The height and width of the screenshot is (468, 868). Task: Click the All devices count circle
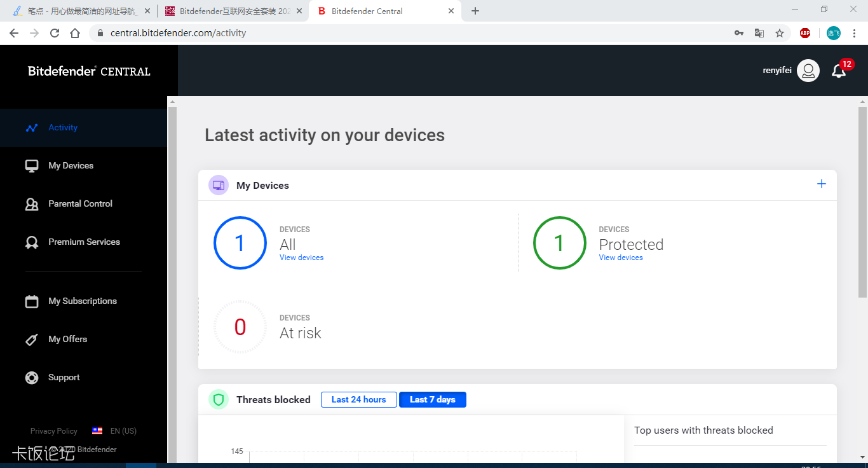(240, 243)
